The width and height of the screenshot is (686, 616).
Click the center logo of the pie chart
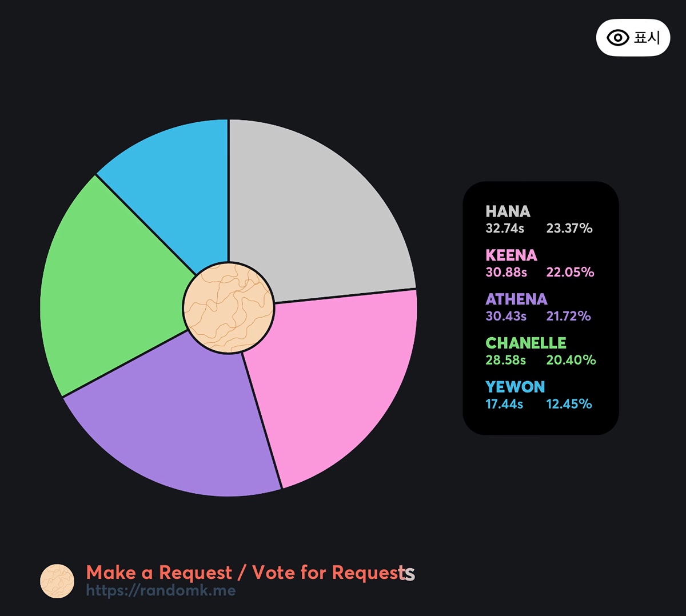coord(229,308)
